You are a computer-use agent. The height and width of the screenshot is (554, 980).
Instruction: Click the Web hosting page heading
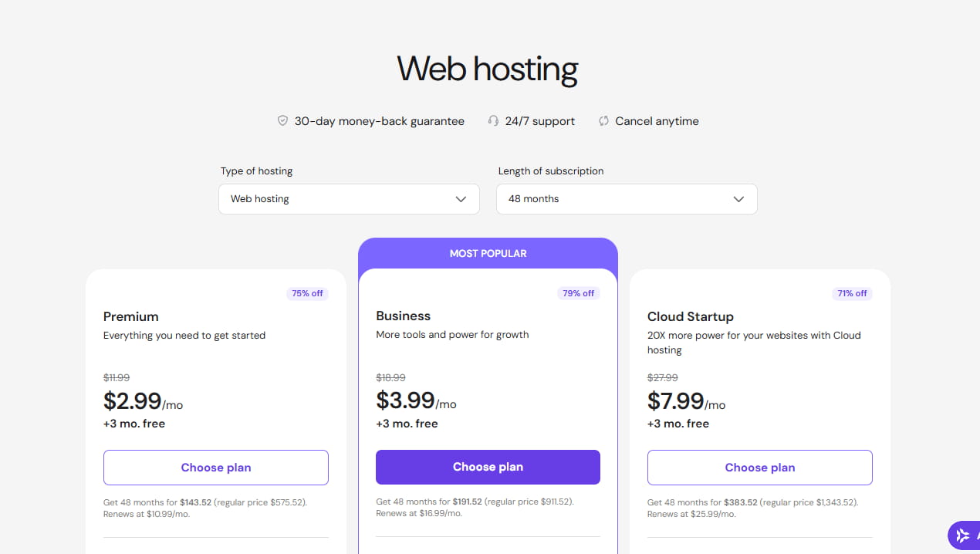487,69
